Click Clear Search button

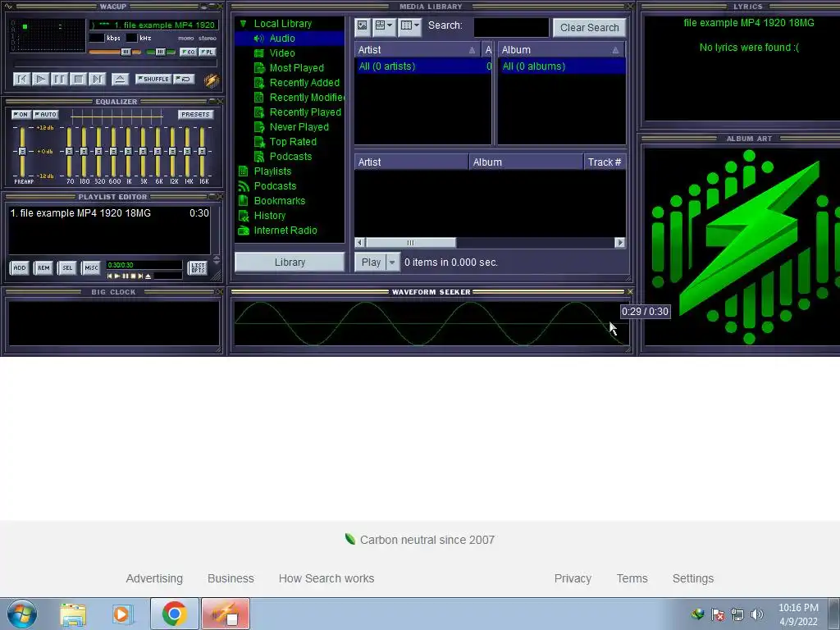pos(589,27)
